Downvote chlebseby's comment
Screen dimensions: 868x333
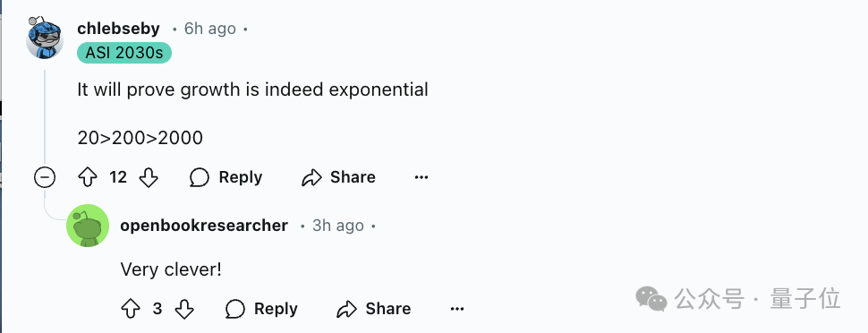149,177
